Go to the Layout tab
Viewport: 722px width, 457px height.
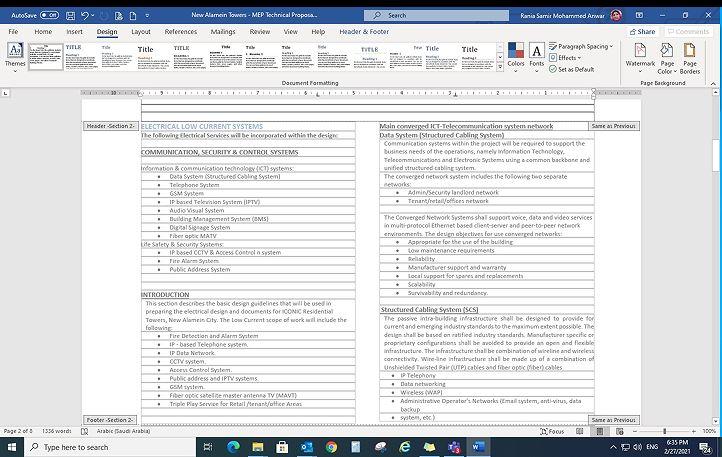tap(141, 32)
